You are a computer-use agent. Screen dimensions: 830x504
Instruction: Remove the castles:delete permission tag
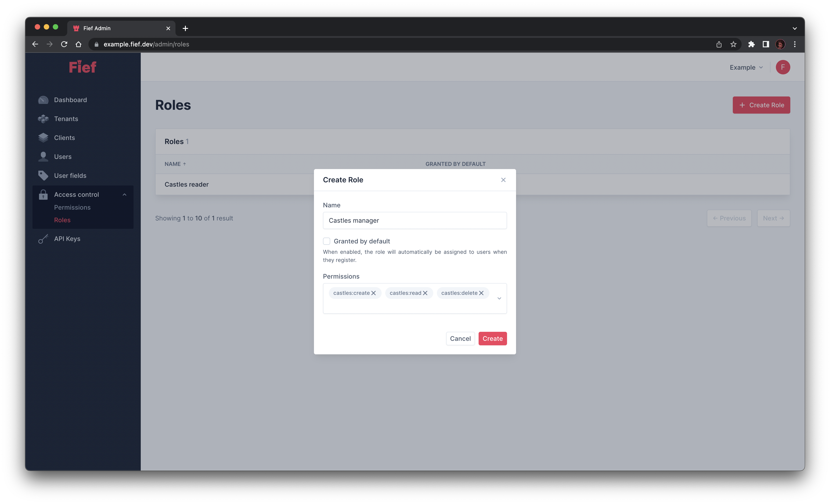coord(481,293)
